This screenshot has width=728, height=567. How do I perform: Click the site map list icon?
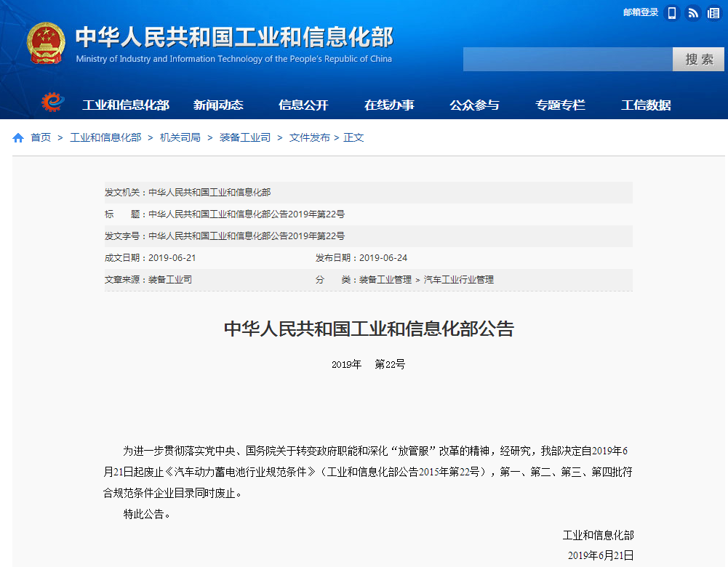[x=713, y=13]
